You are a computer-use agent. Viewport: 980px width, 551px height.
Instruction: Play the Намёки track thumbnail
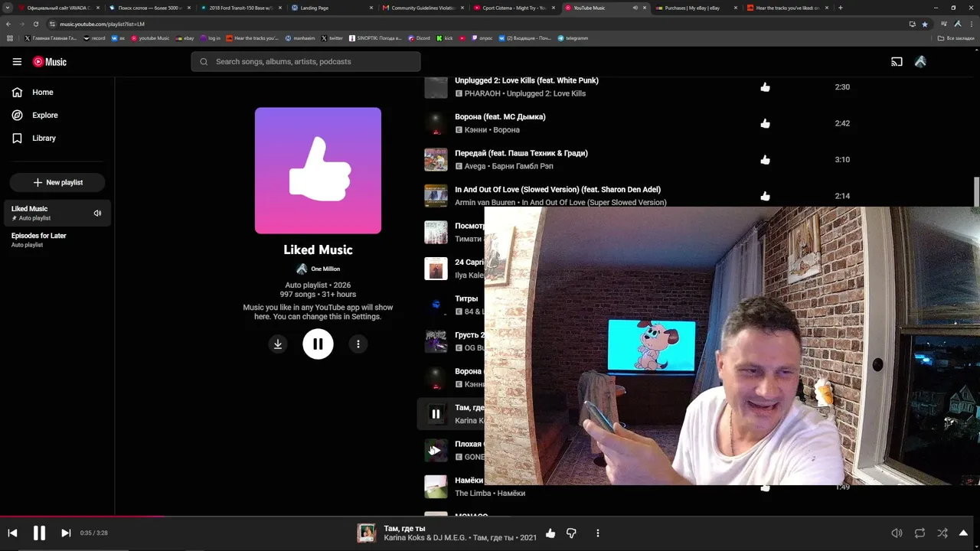436,487
